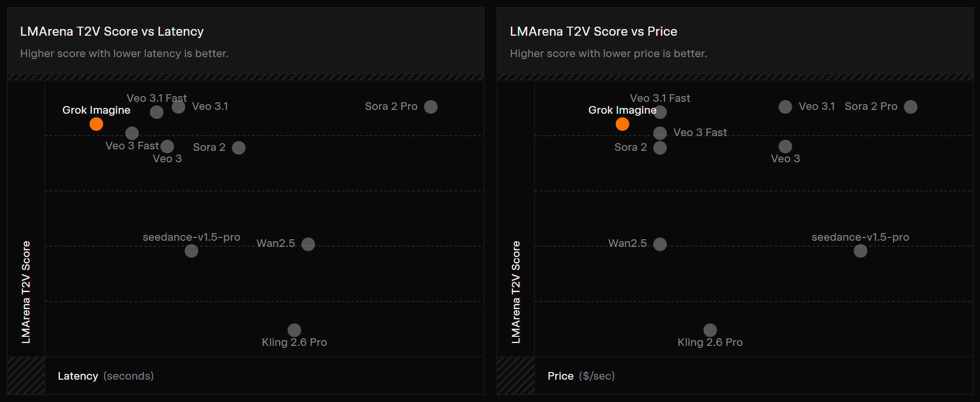Click the Veo 3 data point in Latency chart
Screen dimensions: 980x402
[x=167, y=147]
